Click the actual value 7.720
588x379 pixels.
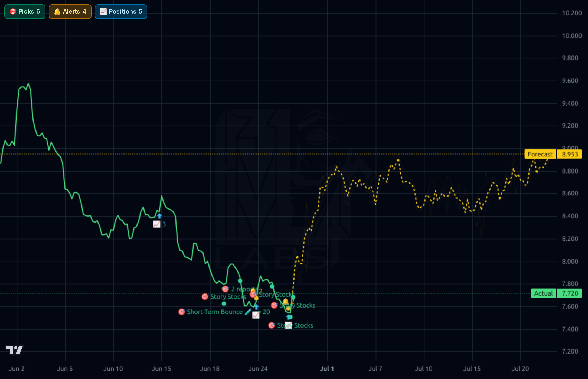coord(570,293)
